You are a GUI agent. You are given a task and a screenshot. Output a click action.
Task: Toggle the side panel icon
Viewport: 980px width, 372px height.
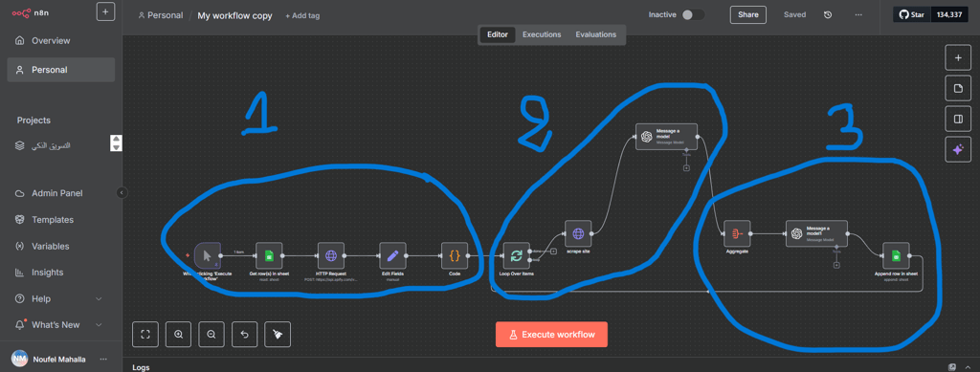click(957, 120)
